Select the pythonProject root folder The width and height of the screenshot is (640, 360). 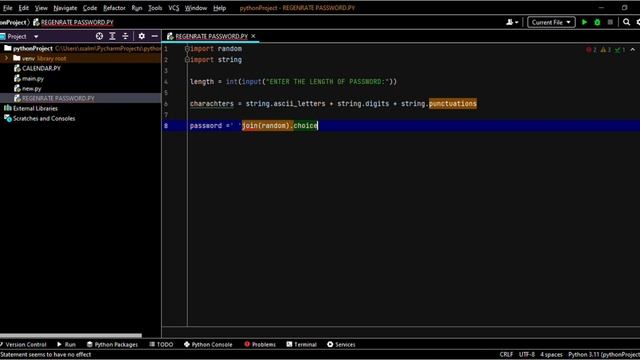(33, 48)
